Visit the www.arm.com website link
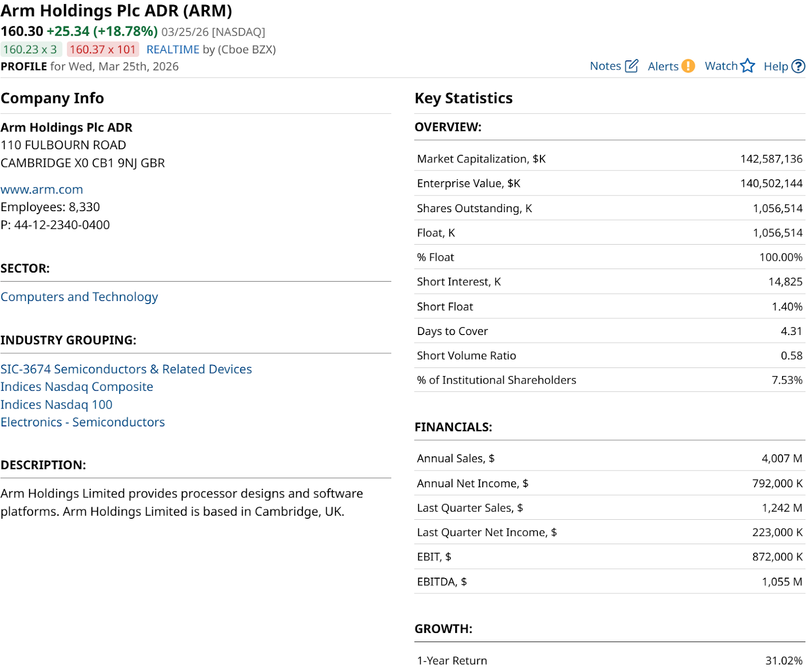 tap(42, 189)
